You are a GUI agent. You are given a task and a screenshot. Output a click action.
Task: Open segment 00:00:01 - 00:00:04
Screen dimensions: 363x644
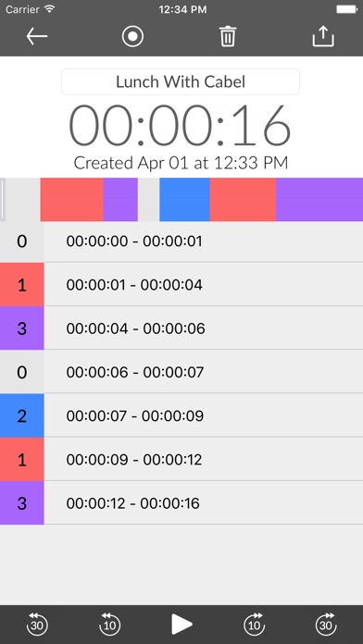click(181, 285)
